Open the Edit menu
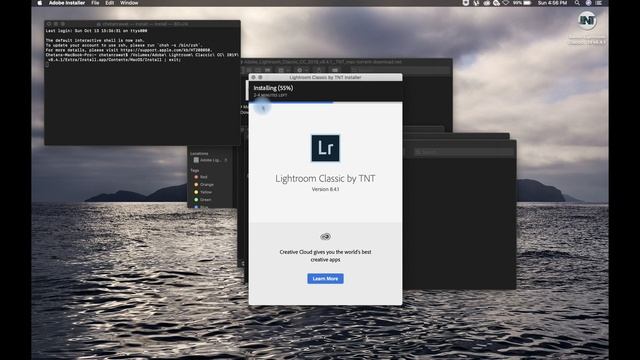The height and width of the screenshot is (360, 640). pos(109,3)
